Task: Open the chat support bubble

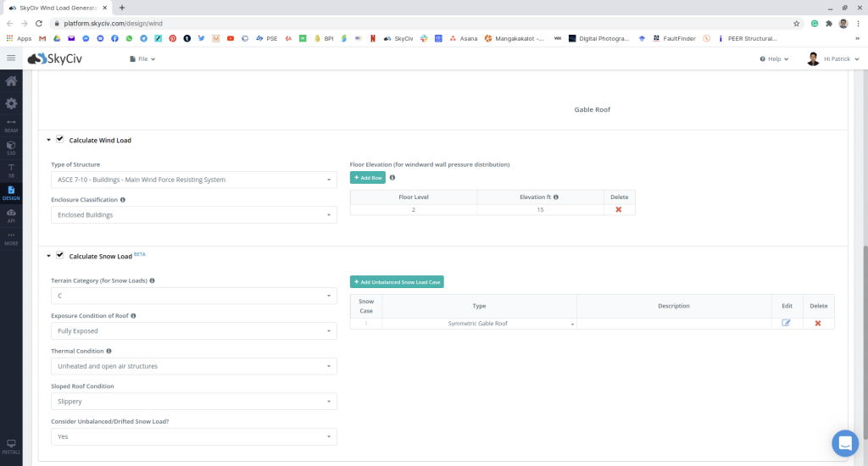Action: pos(844,442)
